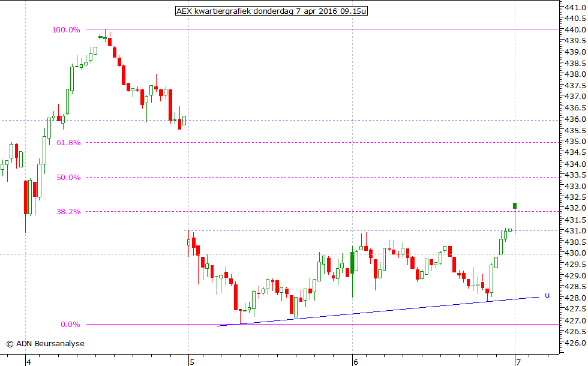This screenshot has height=366, width=588.
Task: Click the latest solid green candle near 432
Action: (x=515, y=206)
